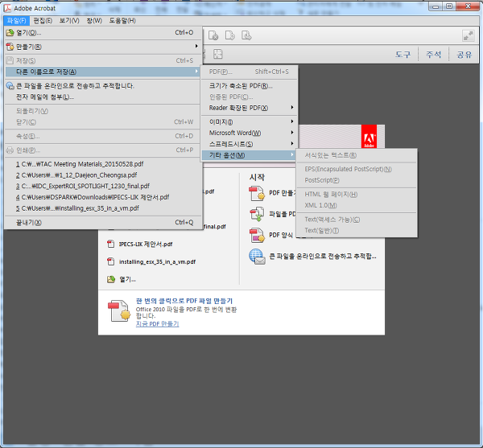Image resolution: width=483 pixels, height=448 pixels.
Task: Expand the 기타 옵션(M) submenu
Action: 250,155
